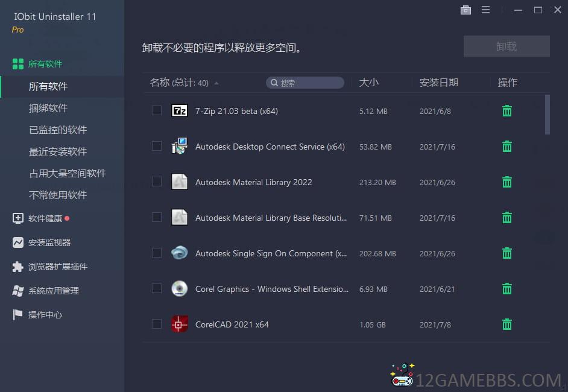The image size is (568, 392).
Task: Click the 系统应用管理 Windows icon
Action: 18,291
